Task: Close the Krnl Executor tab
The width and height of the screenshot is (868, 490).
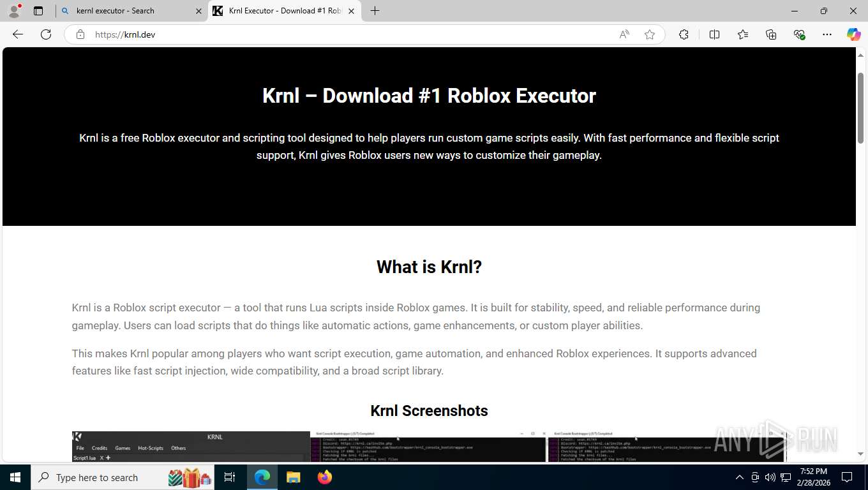Action: coord(351,11)
